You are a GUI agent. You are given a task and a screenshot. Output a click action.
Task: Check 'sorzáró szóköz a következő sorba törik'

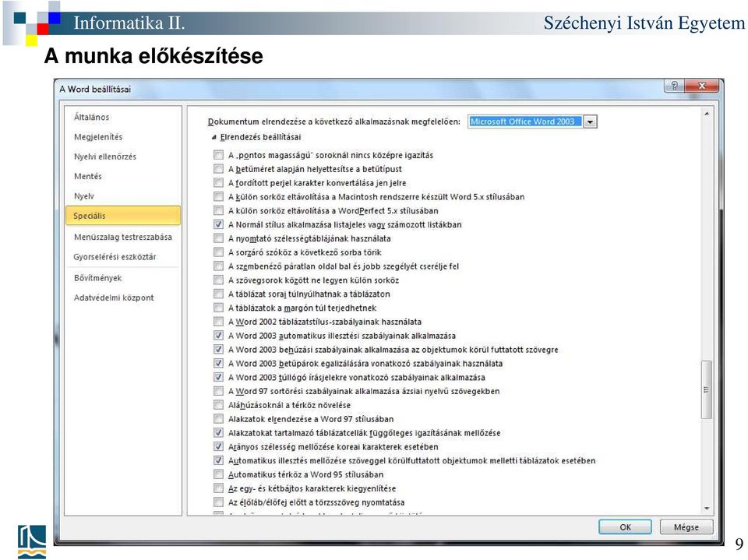click(218, 252)
